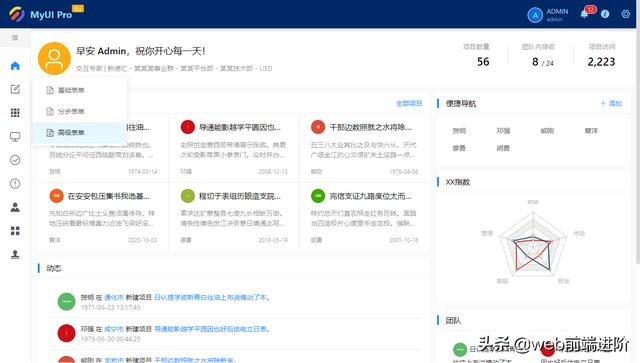Click first quick-nav link in second row

[x=459, y=148]
